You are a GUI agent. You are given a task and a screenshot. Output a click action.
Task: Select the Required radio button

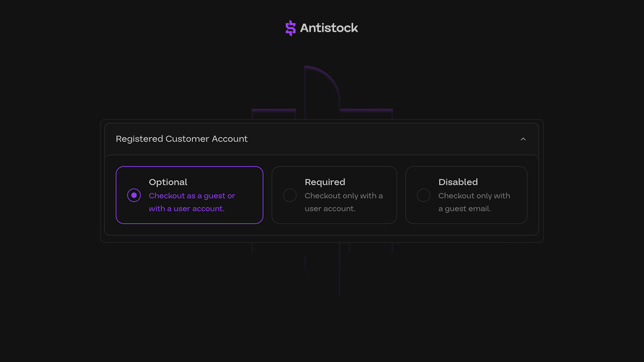tap(290, 195)
